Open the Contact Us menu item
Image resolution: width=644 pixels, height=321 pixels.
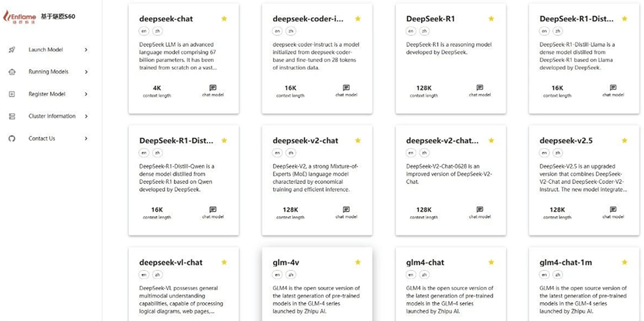click(42, 138)
